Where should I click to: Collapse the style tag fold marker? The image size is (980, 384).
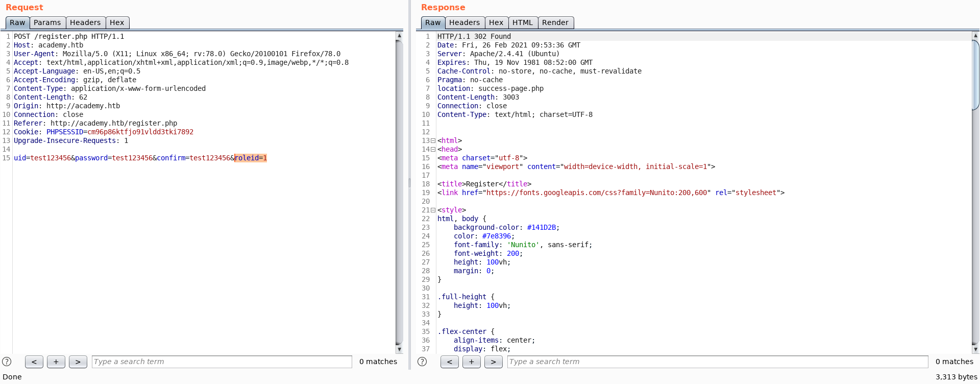point(433,210)
